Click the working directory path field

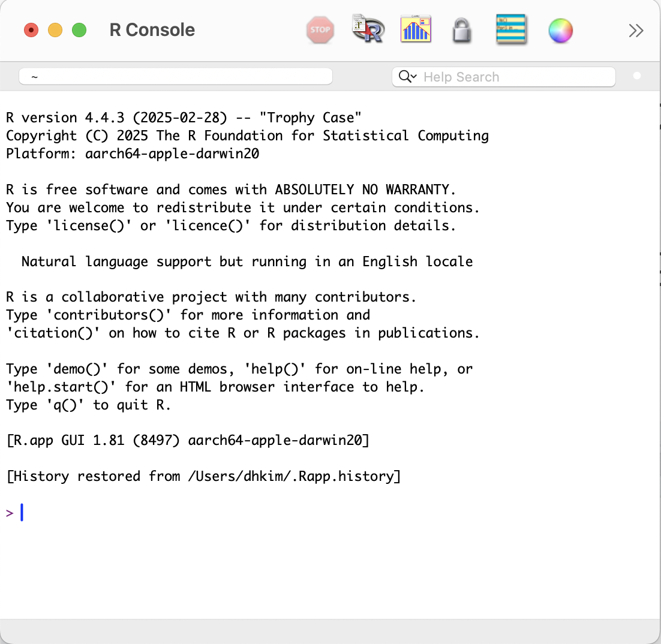tap(176, 77)
